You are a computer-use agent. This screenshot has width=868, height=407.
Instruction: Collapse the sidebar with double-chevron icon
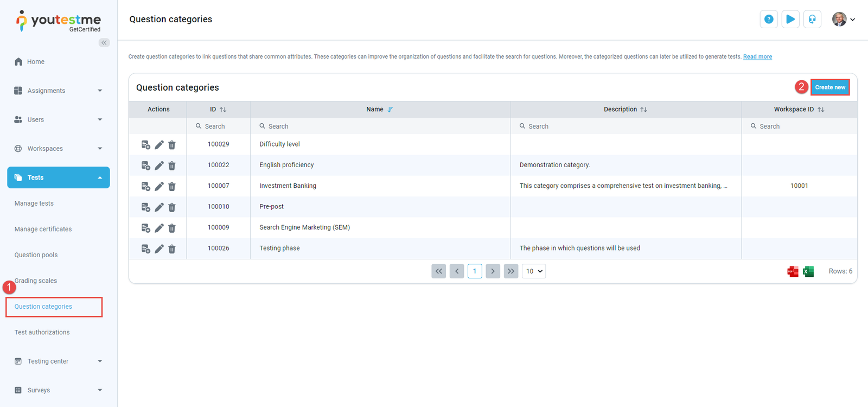click(x=104, y=42)
